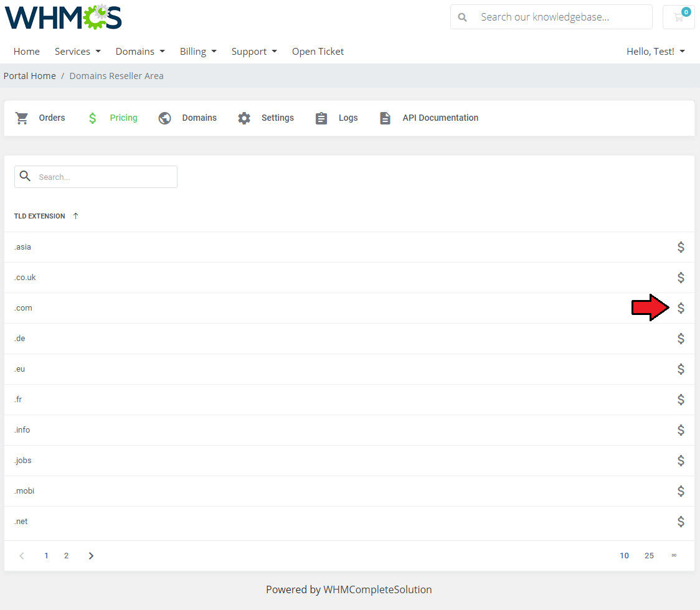
Task: Click the TLD EXTENSION column header
Action: coord(39,216)
